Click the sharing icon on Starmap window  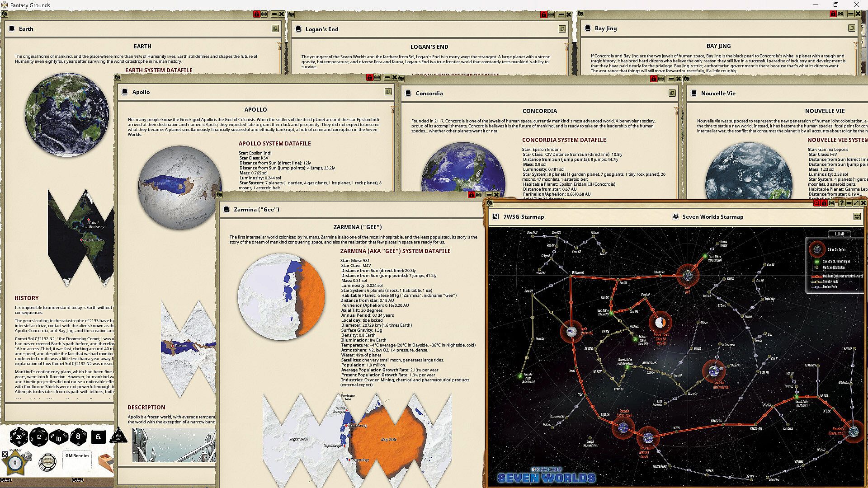click(x=831, y=203)
